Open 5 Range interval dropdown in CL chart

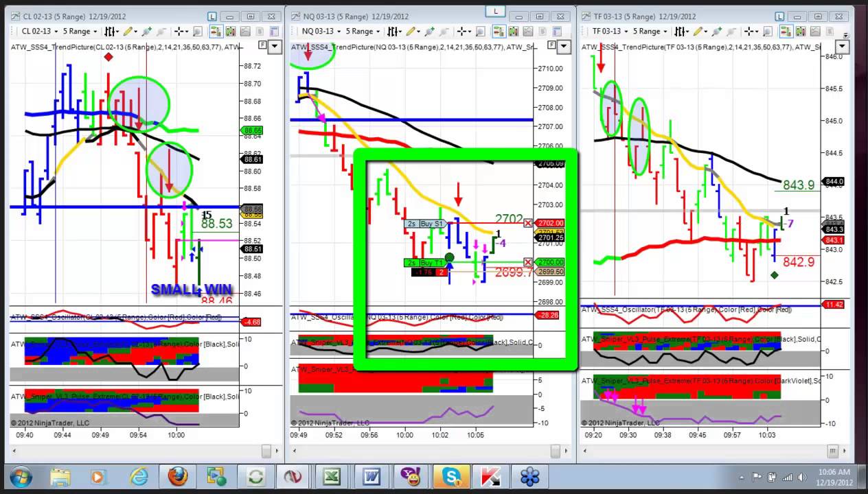(x=80, y=31)
